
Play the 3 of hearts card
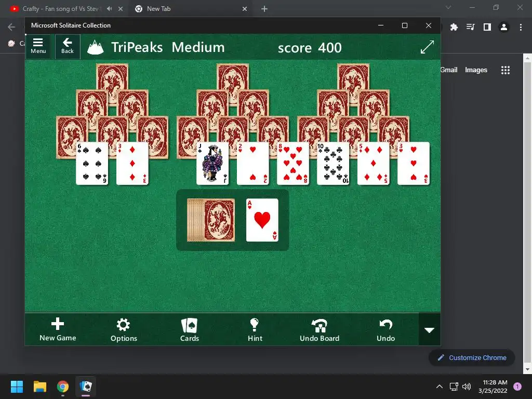(414, 163)
